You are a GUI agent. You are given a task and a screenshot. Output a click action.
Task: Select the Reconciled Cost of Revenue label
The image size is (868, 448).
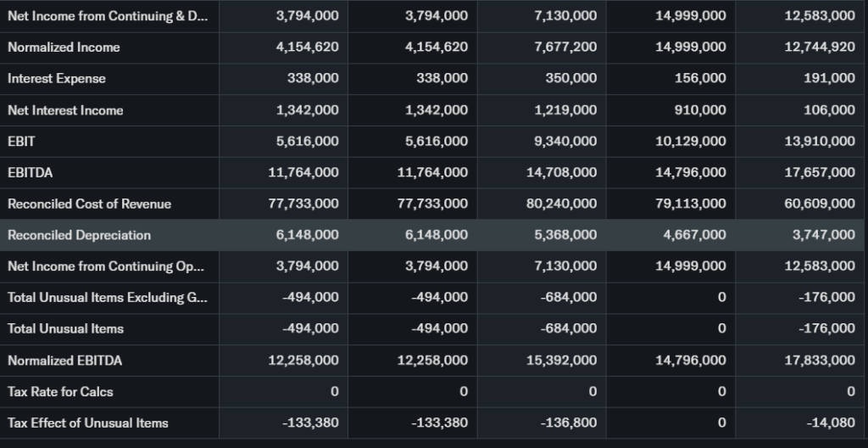coord(89,204)
